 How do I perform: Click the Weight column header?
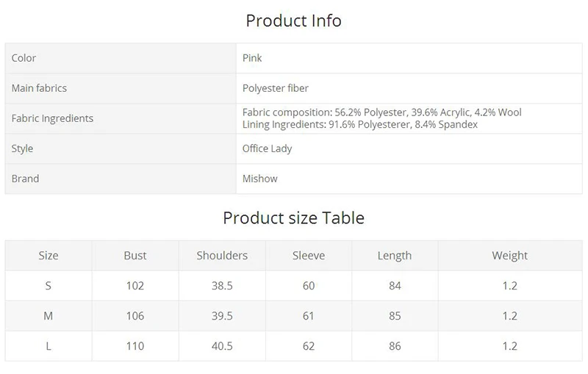click(x=510, y=256)
